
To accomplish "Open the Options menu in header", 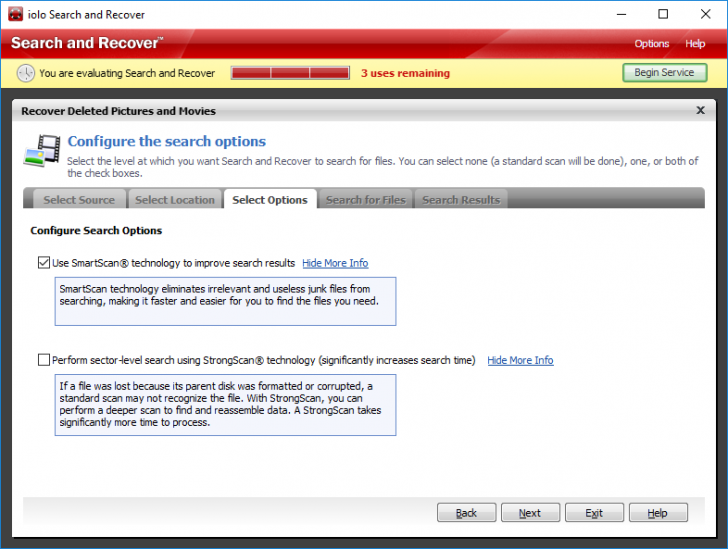I will (651, 44).
